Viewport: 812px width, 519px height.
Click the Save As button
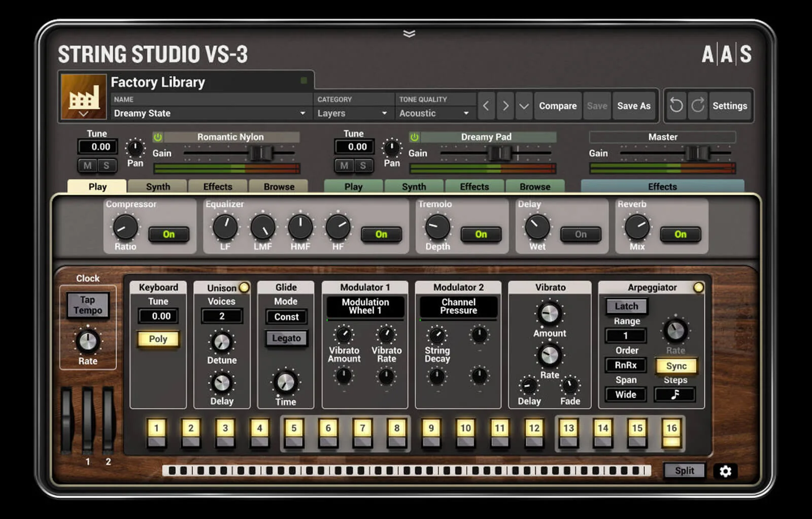(634, 106)
